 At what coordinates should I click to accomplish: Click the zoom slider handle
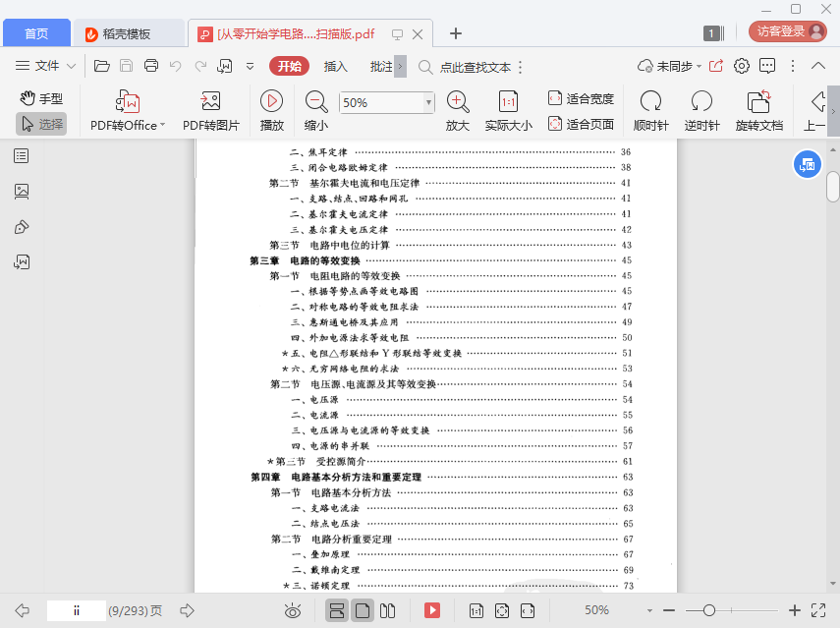[708, 610]
